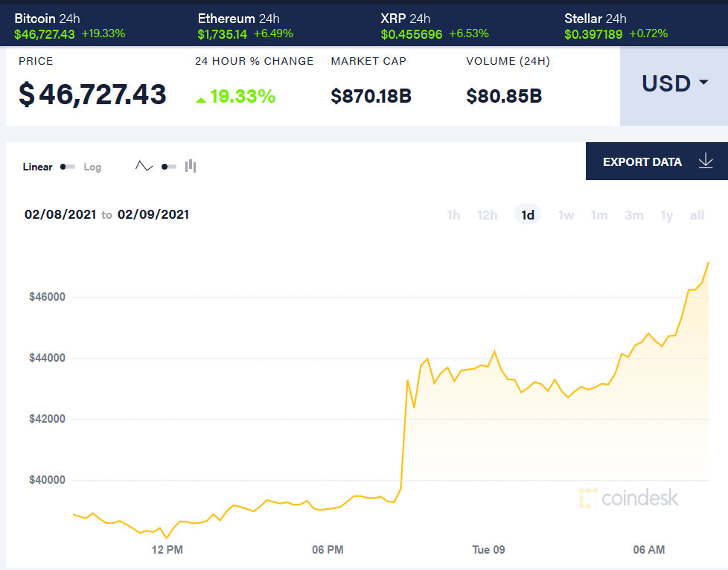Click the start date 02/08/2021
Screen dimensions: 728x570
(x=60, y=214)
